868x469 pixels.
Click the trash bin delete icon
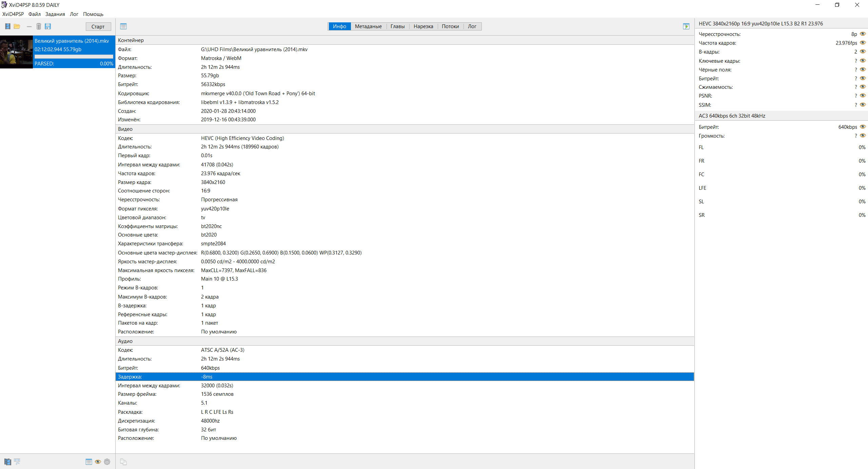pos(39,26)
